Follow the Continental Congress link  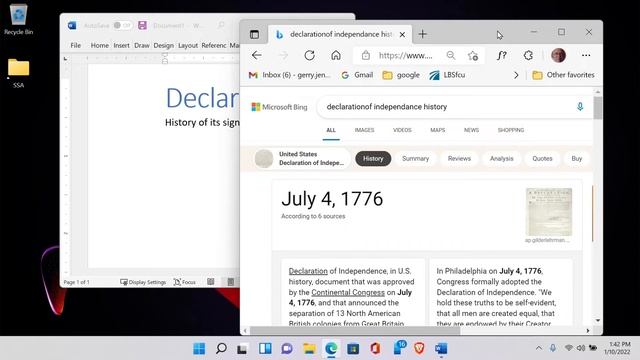[348, 292]
